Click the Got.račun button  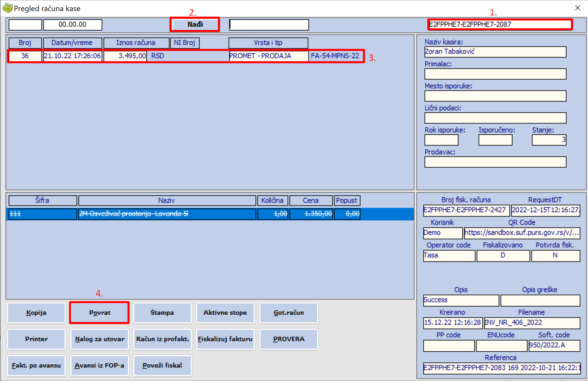click(x=288, y=313)
